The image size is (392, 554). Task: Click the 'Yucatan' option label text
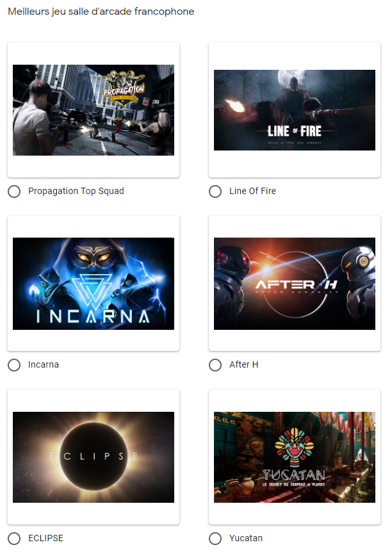246,538
